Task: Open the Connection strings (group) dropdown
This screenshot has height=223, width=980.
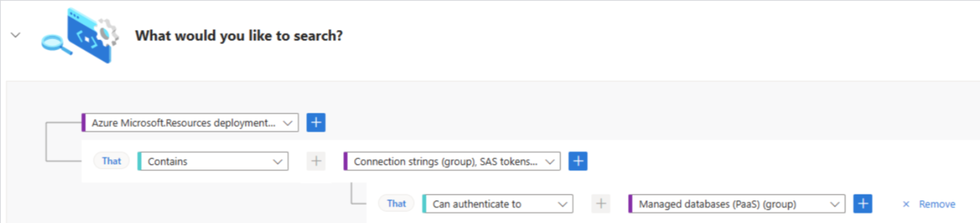Action: pos(452,161)
